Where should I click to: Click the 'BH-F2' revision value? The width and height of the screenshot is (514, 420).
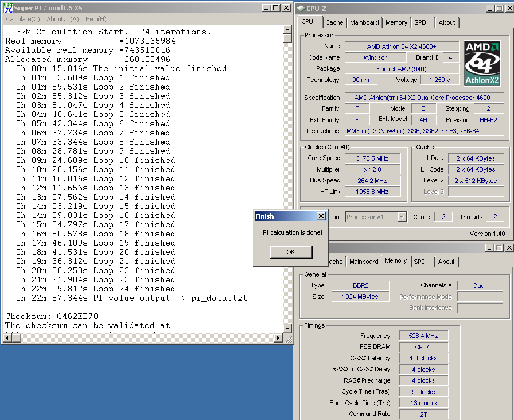[x=488, y=120]
